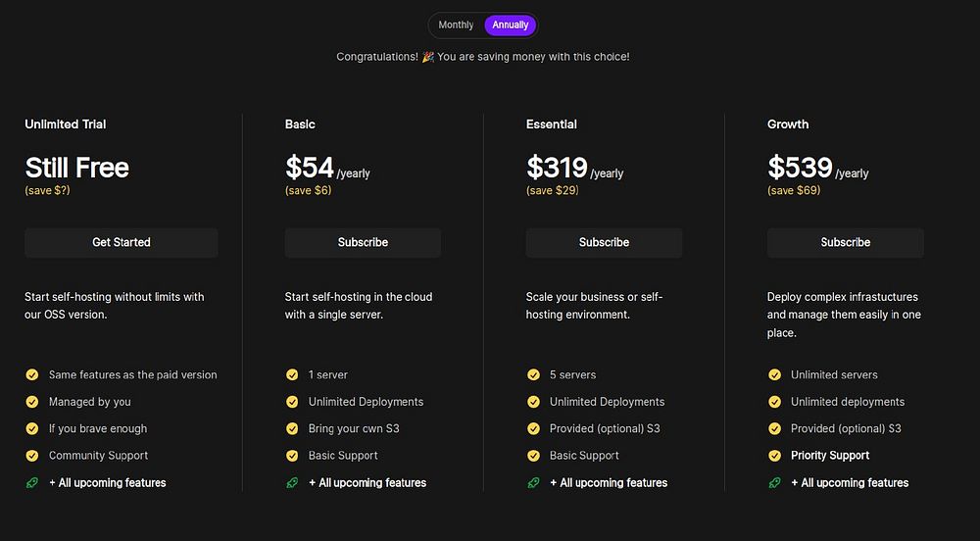Viewport: 980px width, 541px height.
Task: Subscribe to the Growth plan
Action: click(x=845, y=242)
